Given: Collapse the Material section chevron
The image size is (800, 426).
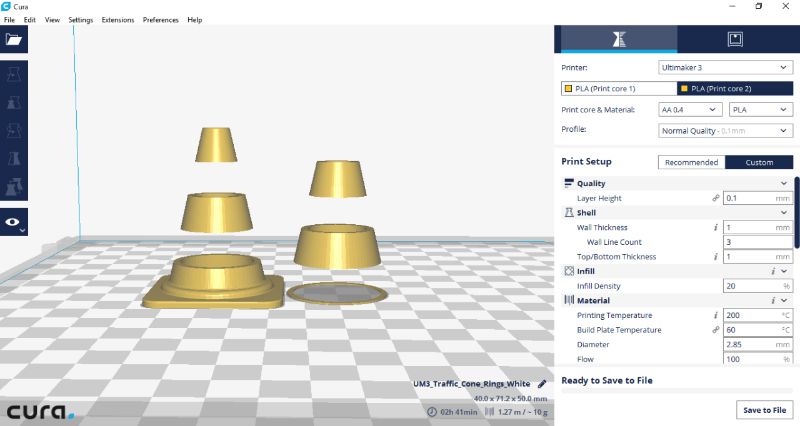Looking at the screenshot, I should click(x=784, y=300).
